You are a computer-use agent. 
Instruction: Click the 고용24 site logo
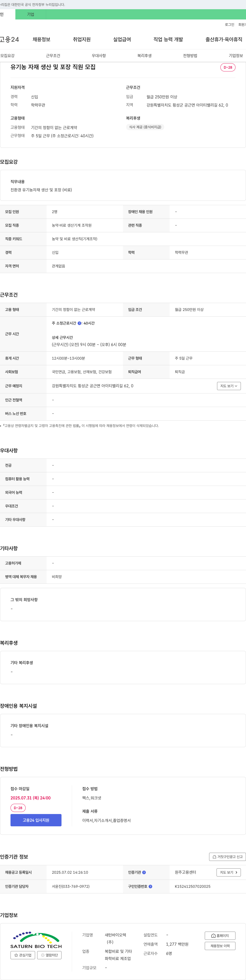[9, 39]
